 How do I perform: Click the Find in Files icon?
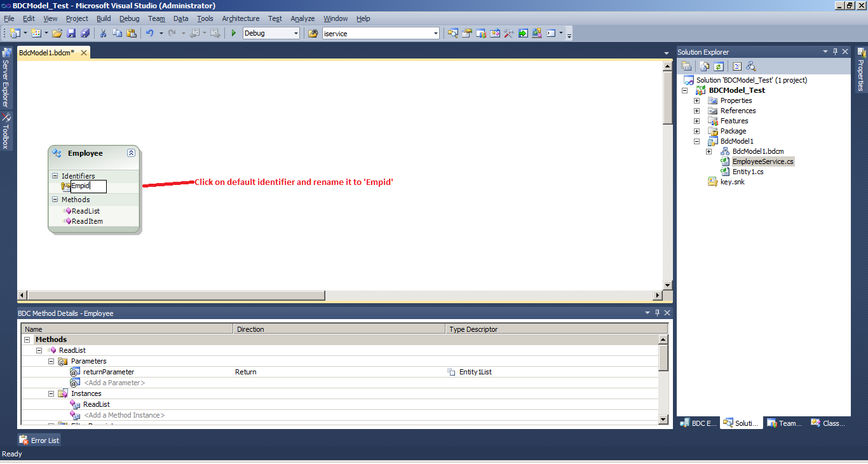tap(313, 33)
